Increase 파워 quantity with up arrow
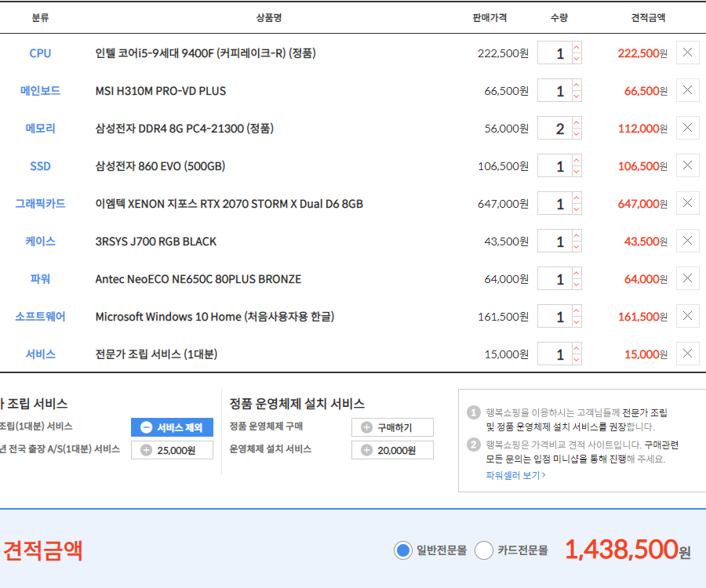Image resolution: width=706 pixels, height=588 pixels. [577, 273]
